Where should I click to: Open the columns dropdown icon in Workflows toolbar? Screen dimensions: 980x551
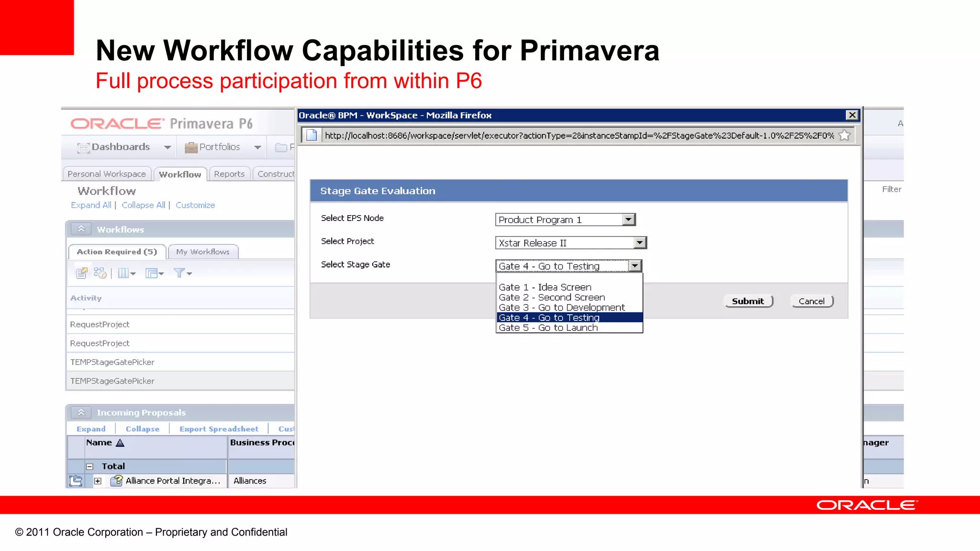coord(127,273)
